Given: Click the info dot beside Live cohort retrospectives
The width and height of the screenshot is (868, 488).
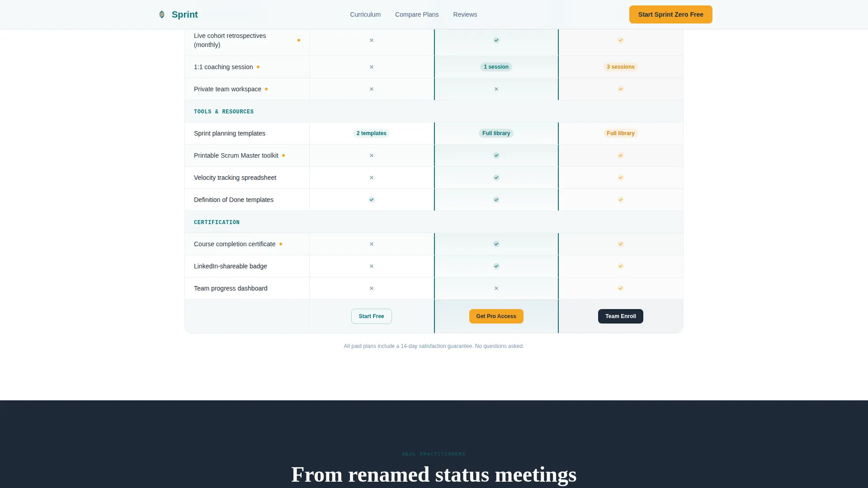Looking at the screenshot, I should [299, 40].
